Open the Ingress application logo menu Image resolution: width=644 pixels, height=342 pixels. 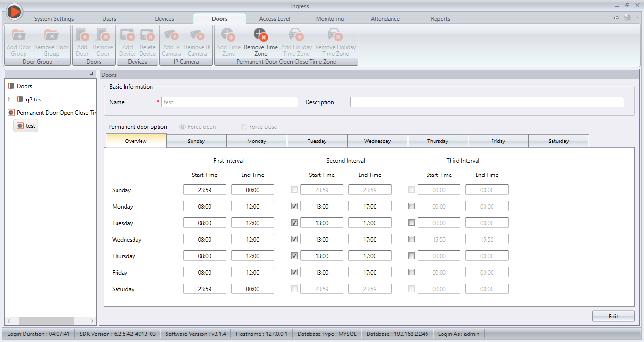[x=14, y=11]
